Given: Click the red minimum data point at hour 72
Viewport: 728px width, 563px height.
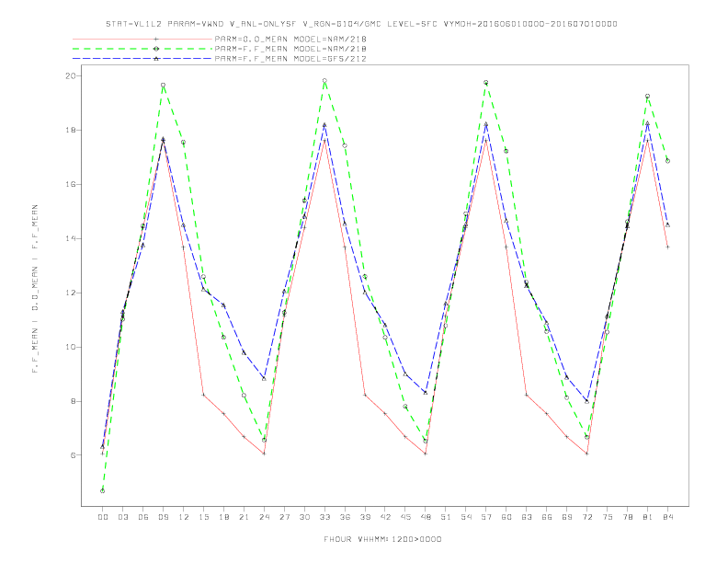Looking at the screenshot, I should tap(586, 454).
